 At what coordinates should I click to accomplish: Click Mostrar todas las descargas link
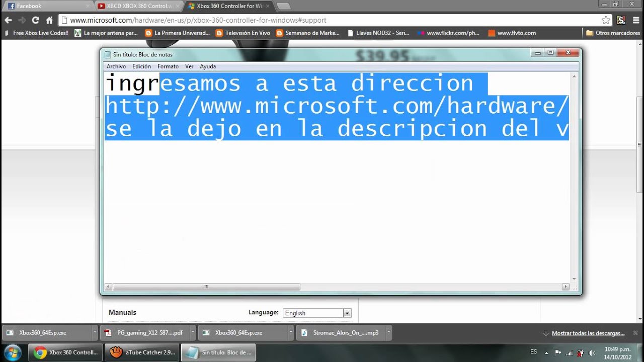(588, 333)
